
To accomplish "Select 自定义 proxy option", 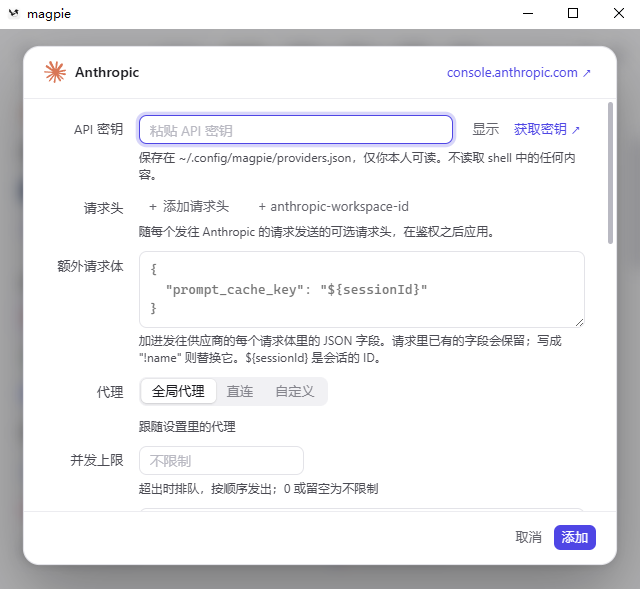I will pos(295,391).
